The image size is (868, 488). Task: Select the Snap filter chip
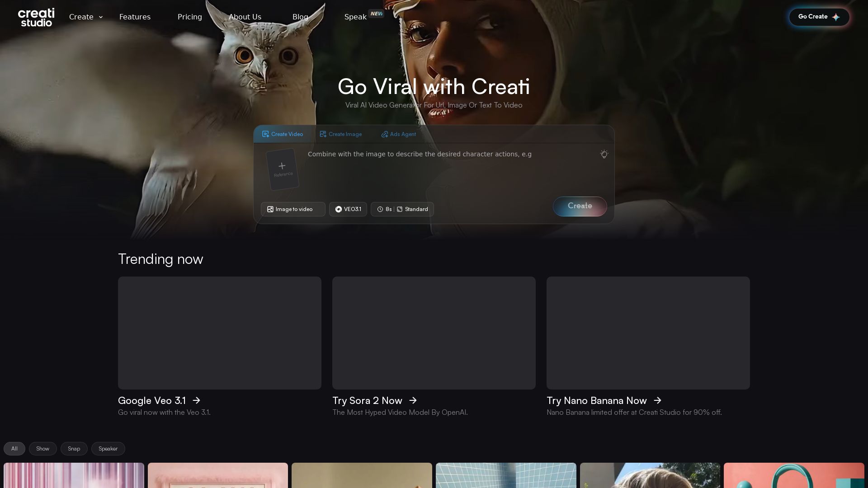[x=74, y=449]
